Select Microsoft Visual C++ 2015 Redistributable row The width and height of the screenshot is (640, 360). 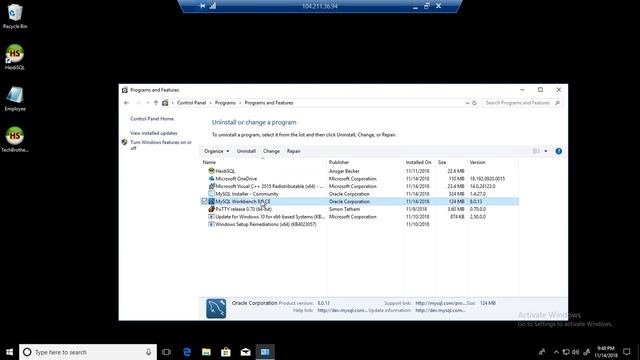tap(359, 186)
